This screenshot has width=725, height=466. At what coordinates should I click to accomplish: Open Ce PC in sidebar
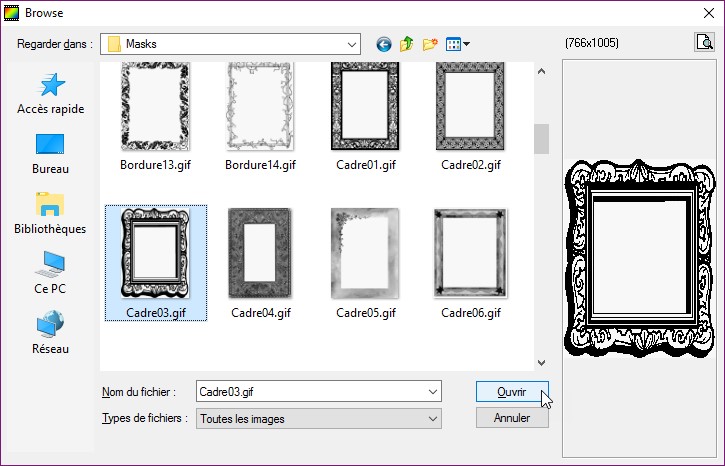[50, 273]
